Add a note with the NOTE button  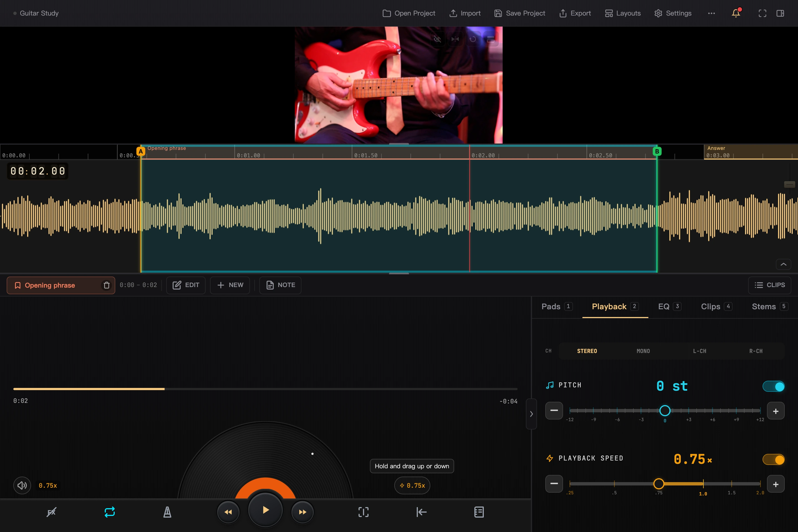click(280, 285)
